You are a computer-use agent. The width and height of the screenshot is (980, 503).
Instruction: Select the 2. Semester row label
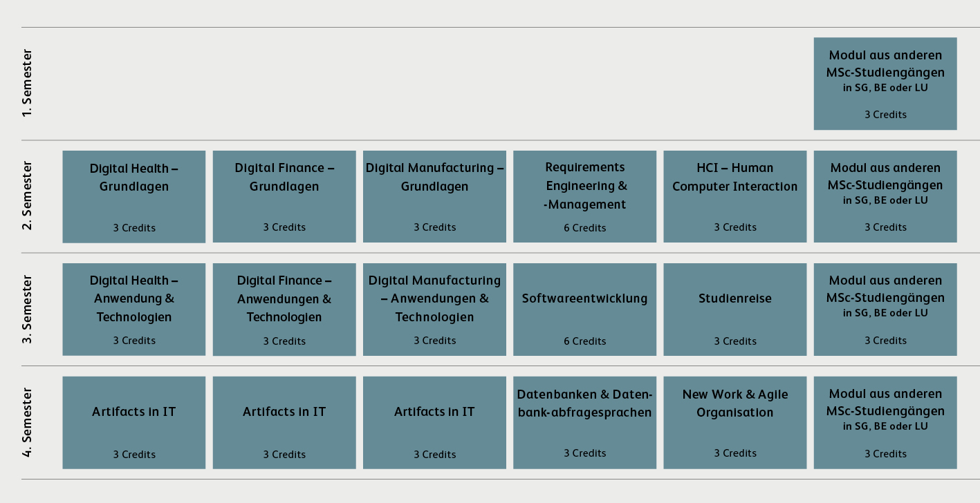[x=28, y=196]
